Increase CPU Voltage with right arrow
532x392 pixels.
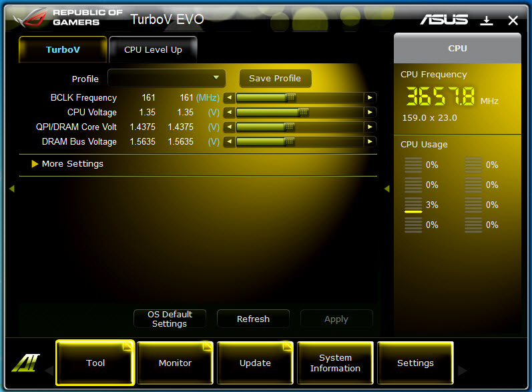pos(370,112)
